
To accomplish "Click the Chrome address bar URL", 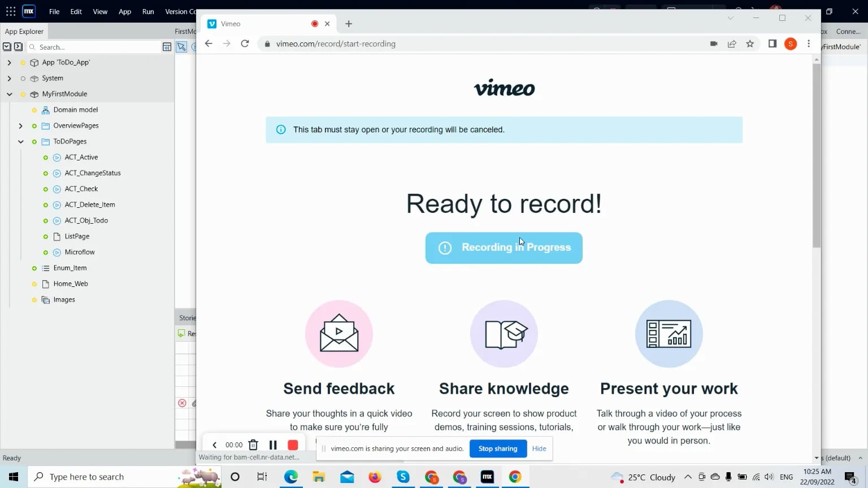I will tap(336, 43).
